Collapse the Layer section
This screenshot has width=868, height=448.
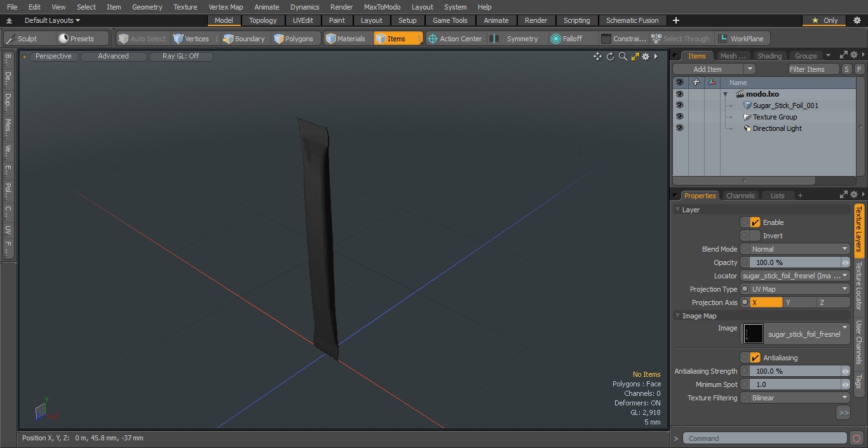coord(677,210)
